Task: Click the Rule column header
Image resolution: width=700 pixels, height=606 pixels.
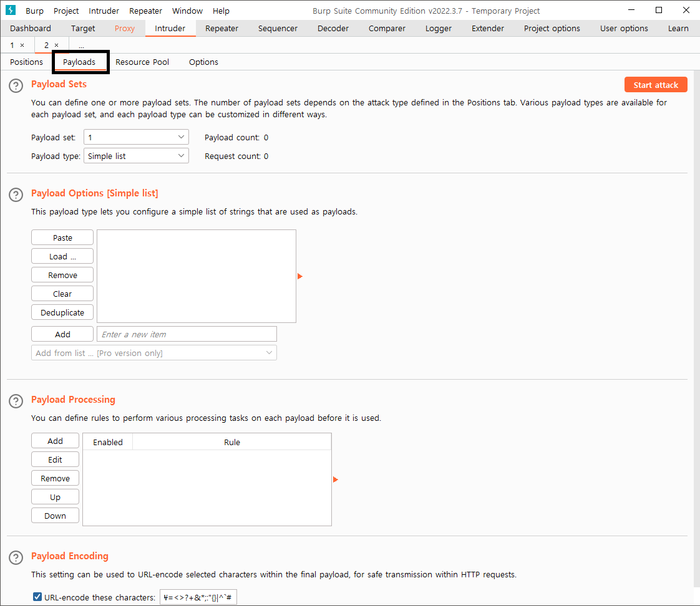Action: click(x=232, y=442)
